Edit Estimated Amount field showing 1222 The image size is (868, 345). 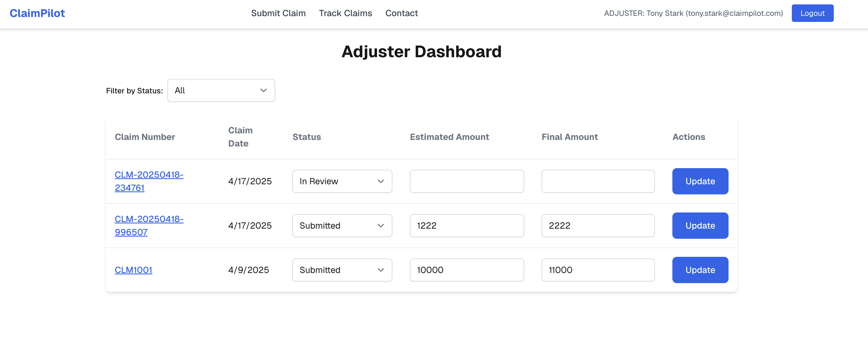467,226
